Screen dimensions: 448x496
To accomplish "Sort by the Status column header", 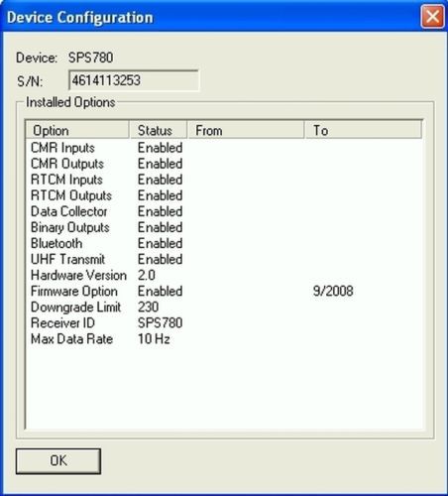I will tap(158, 130).
